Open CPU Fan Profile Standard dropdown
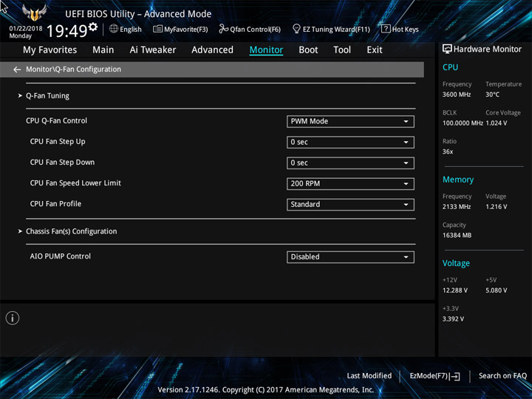The image size is (532, 399). pos(350,204)
